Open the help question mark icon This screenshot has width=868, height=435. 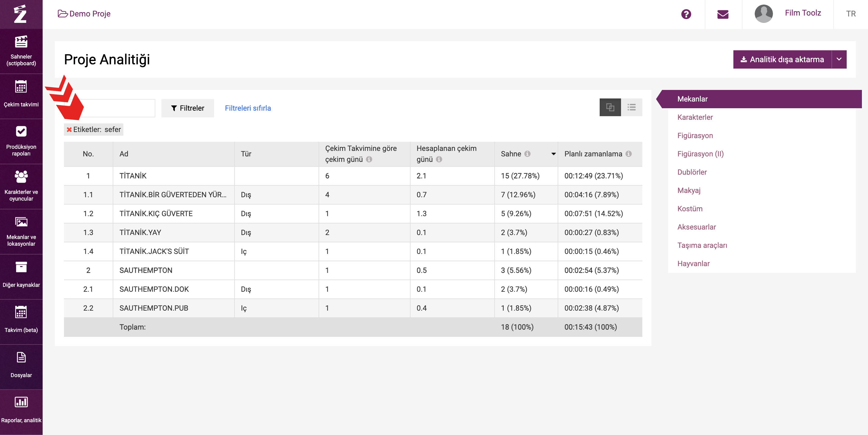coord(686,14)
